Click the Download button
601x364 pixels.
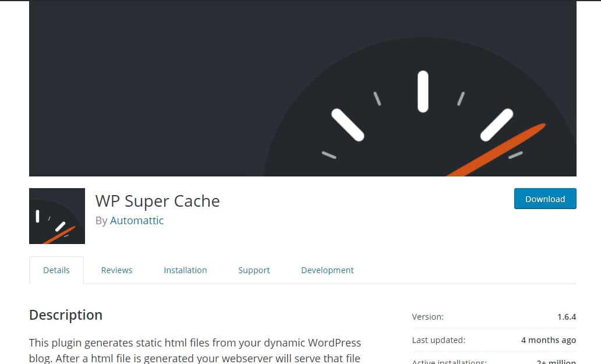click(x=545, y=199)
